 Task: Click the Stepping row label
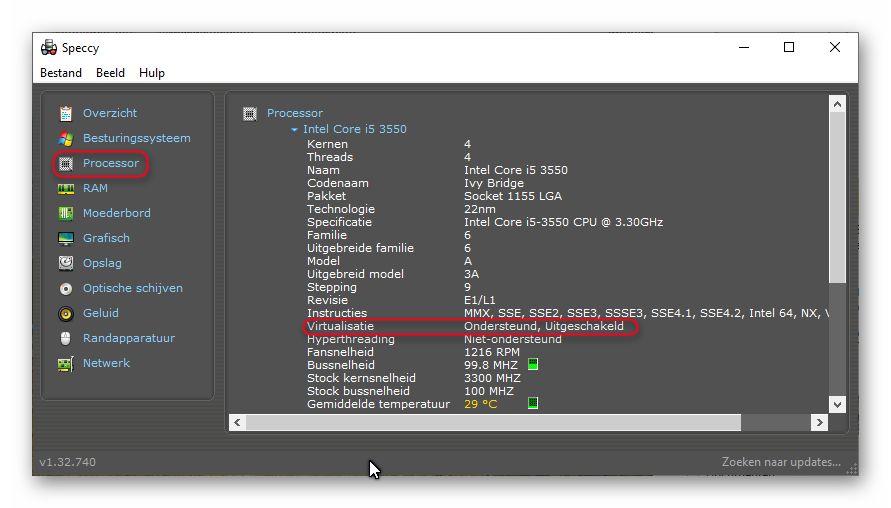pos(332,287)
